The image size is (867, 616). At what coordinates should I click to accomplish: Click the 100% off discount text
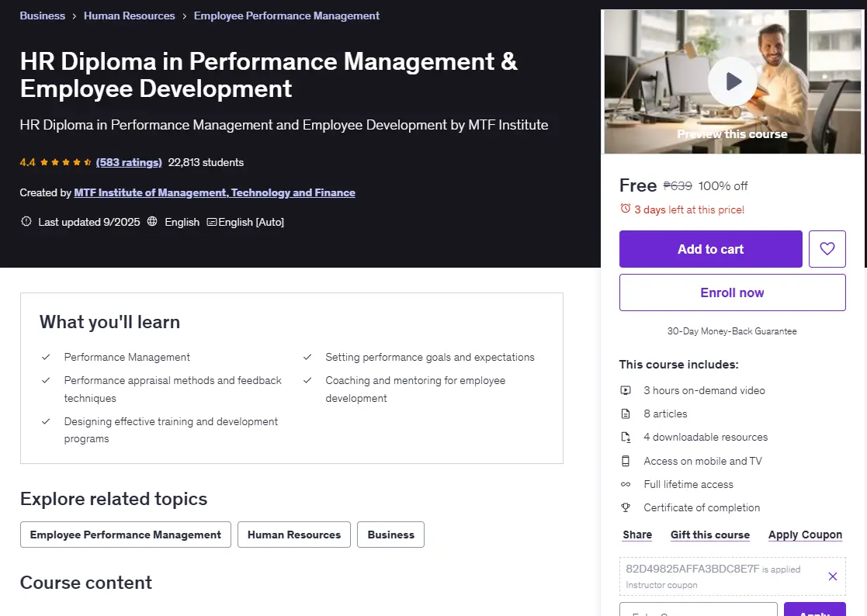(723, 186)
